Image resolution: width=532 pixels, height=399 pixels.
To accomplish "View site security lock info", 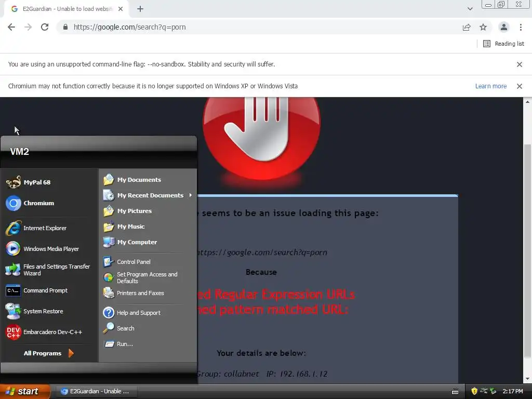I will point(65,27).
